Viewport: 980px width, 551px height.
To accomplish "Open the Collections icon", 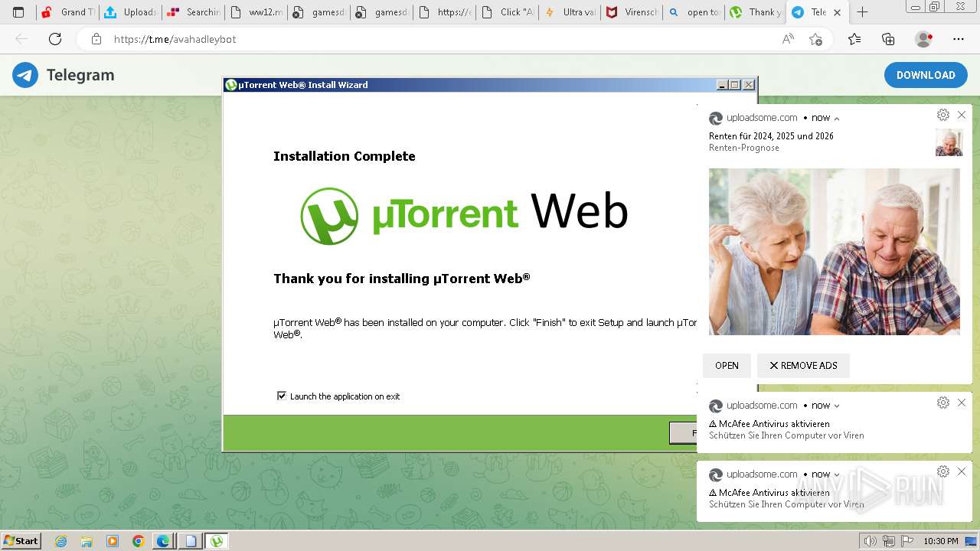I will (x=888, y=39).
